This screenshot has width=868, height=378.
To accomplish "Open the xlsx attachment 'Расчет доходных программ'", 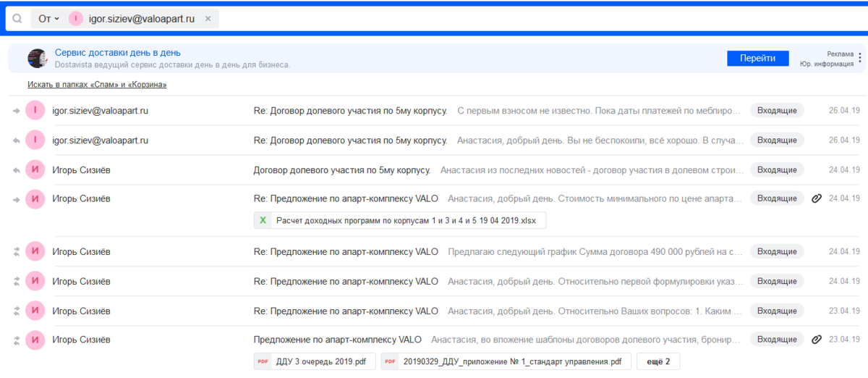I will pyautogui.click(x=400, y=220).
